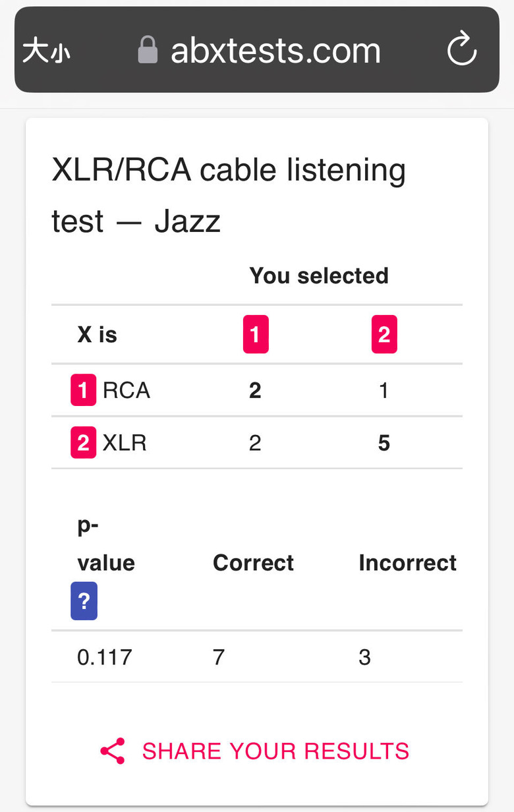The image size is (514, 812).
Task: Click the Incorrect column header
Action: pyautogui.click(x=408, y=562)
